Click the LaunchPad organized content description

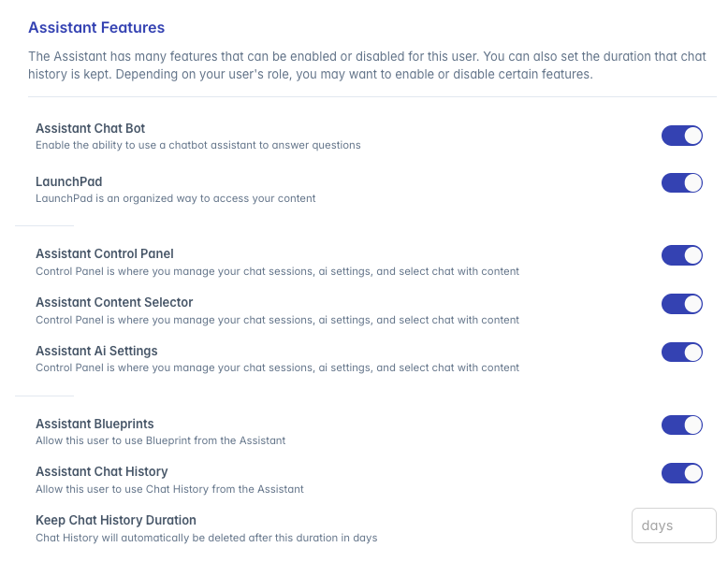[176, 198]
